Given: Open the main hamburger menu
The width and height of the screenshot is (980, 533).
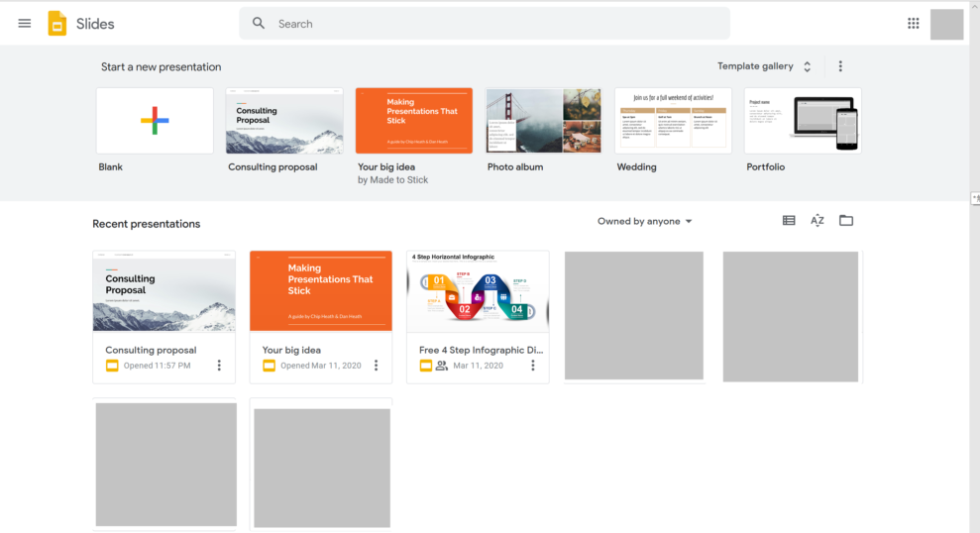Looking at the screenshot, I should click(x=25, y=24).
